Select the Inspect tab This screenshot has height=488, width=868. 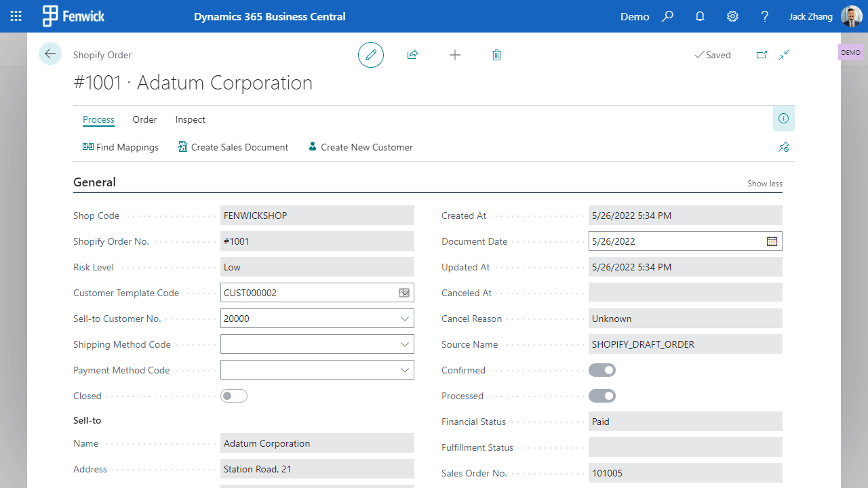tap(191, 119)
